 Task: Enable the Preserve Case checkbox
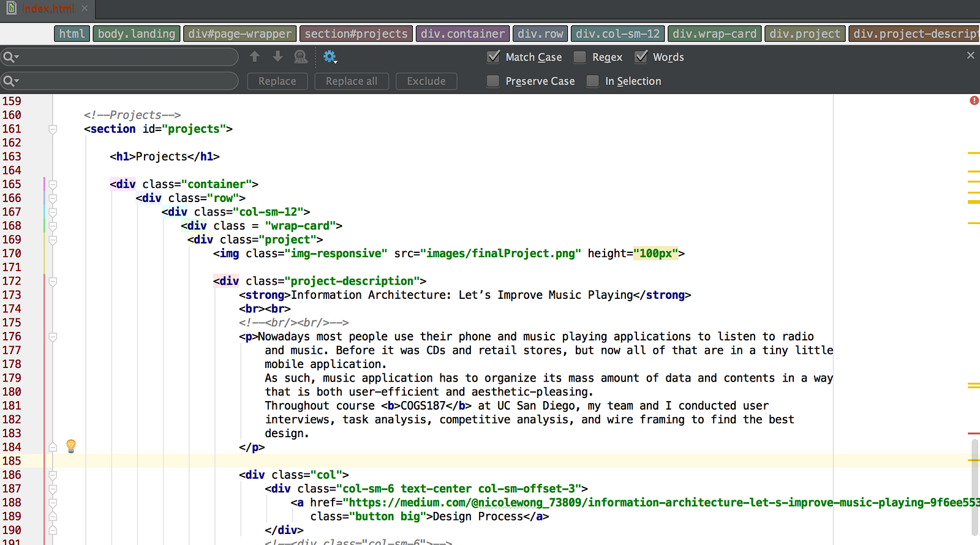[493, 81]
